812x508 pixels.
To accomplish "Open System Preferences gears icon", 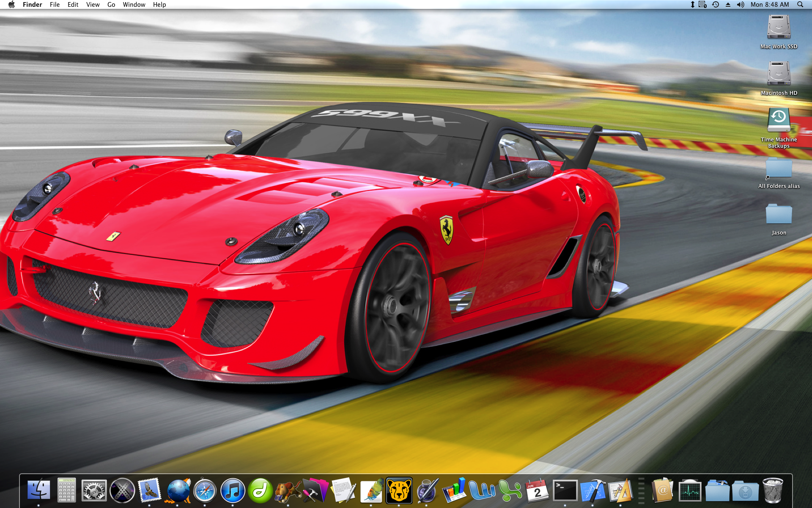I will point(94,491).
